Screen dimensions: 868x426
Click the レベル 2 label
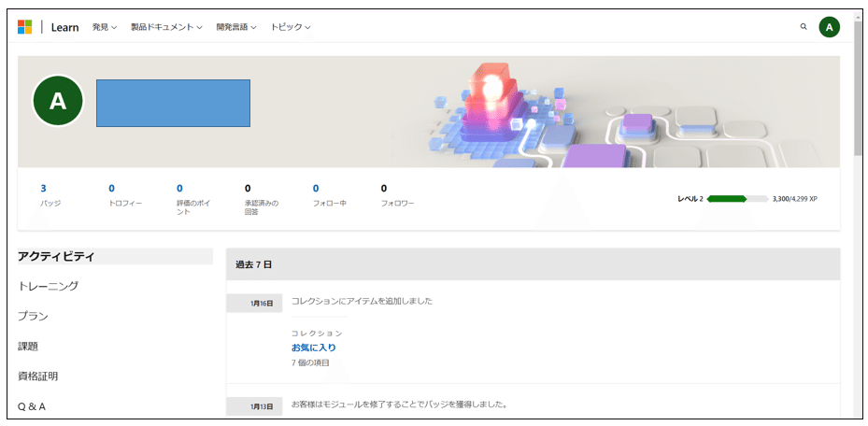pyautogui.click(x=690, y=199)
